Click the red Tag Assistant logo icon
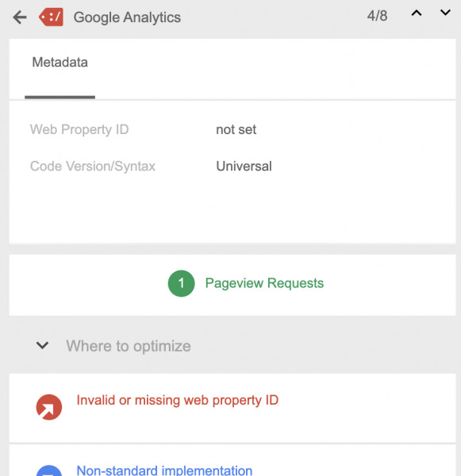This screenshot has width=461, height=476. tap(52, 17)
